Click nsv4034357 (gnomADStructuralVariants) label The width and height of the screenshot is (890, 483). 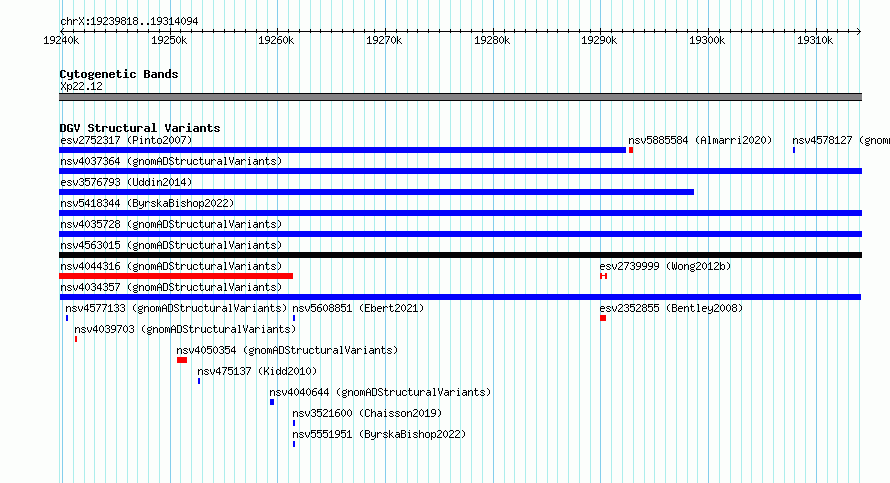point(171,287)
